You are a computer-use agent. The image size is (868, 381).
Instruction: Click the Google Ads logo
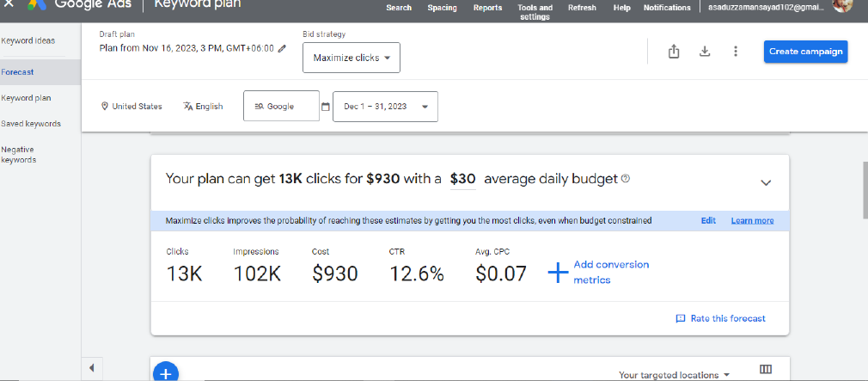coord(37,4)
